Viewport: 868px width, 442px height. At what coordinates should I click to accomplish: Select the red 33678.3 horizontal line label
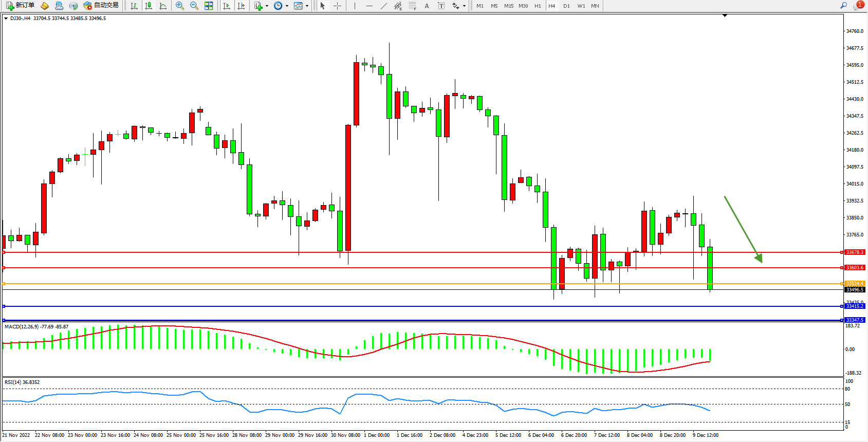click(x=855, y=252)
